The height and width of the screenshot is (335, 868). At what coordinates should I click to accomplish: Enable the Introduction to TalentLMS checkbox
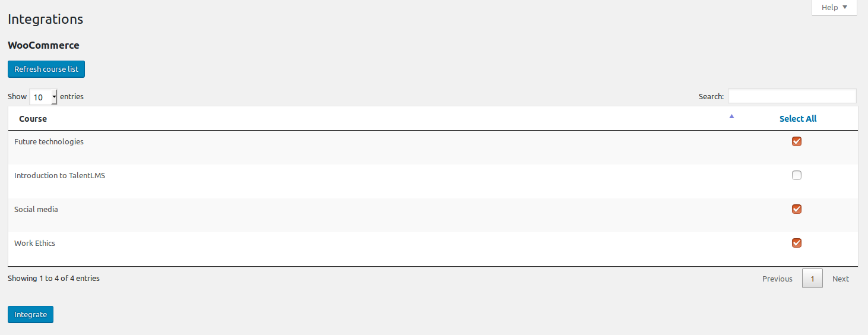[x=797, y=175]
